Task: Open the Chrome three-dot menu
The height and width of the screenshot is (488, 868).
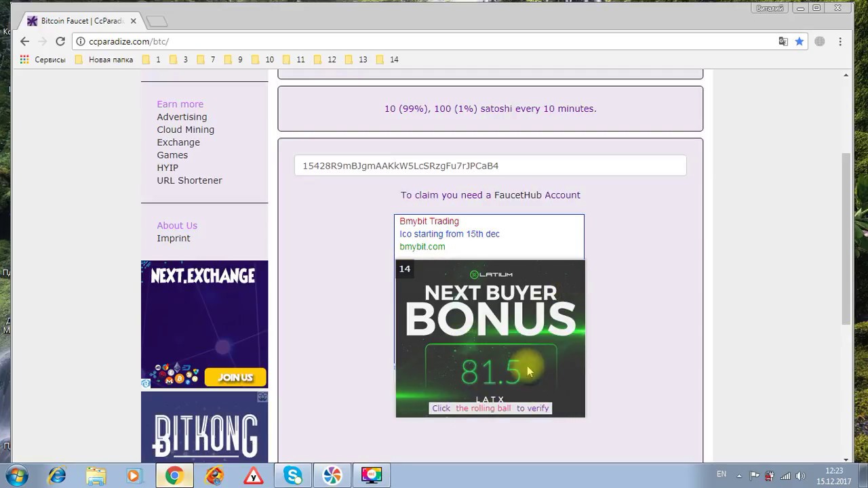Action: [x=840, y=41]
